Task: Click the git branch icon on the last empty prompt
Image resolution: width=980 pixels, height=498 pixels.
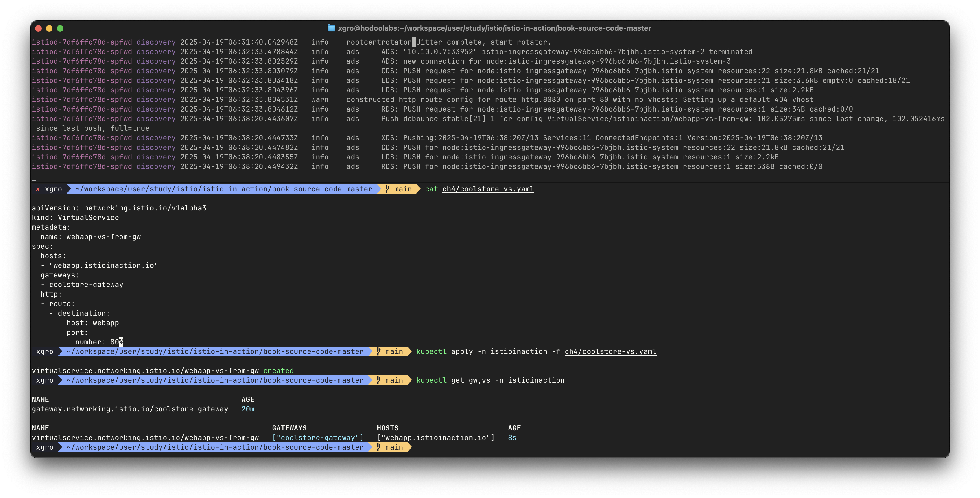Action: (379, 447)
